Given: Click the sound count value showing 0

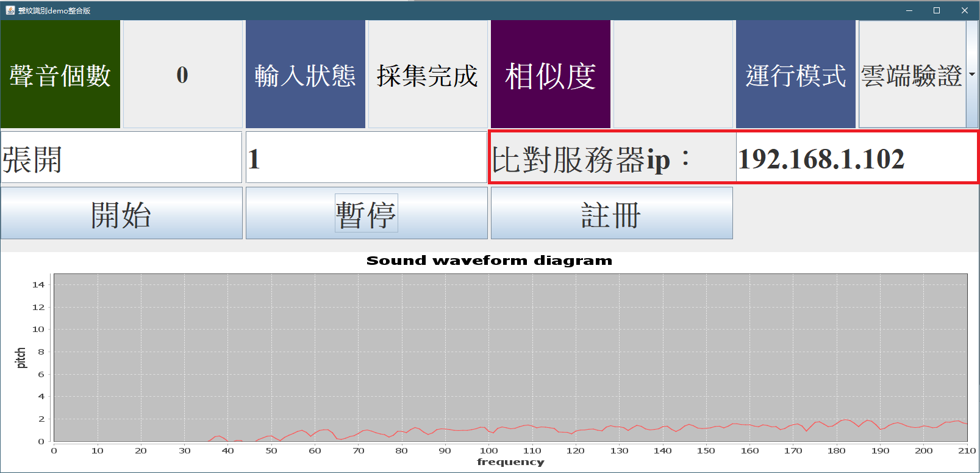Looking at the screenshot, I should coord(182,74).
